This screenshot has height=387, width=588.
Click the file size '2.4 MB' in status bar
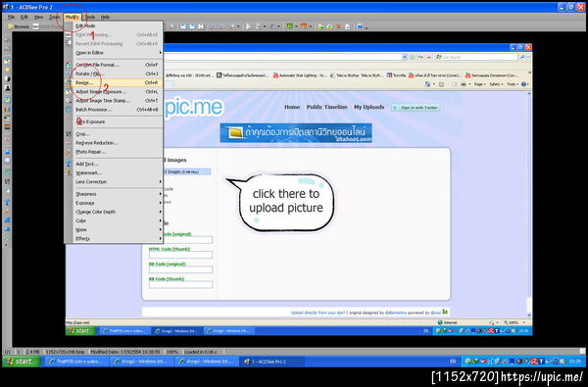pyautogui.click(x=32, y=352)
